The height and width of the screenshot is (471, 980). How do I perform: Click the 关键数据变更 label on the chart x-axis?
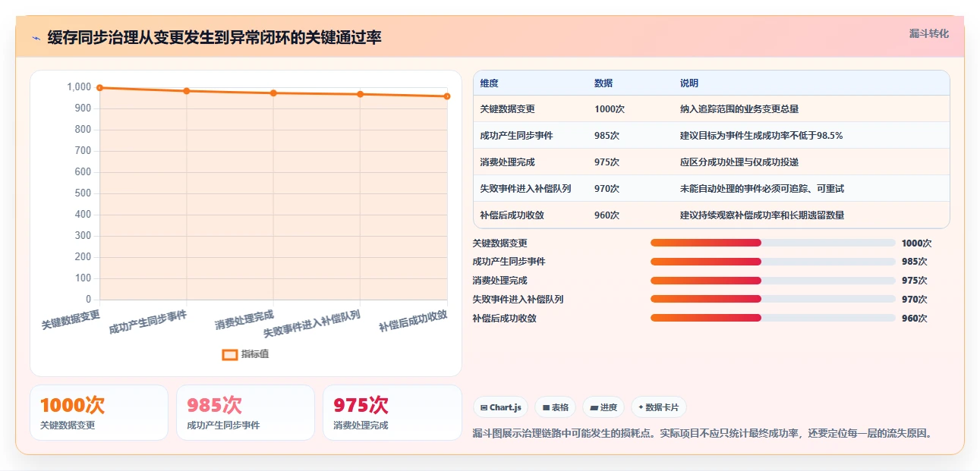point(71,319)
